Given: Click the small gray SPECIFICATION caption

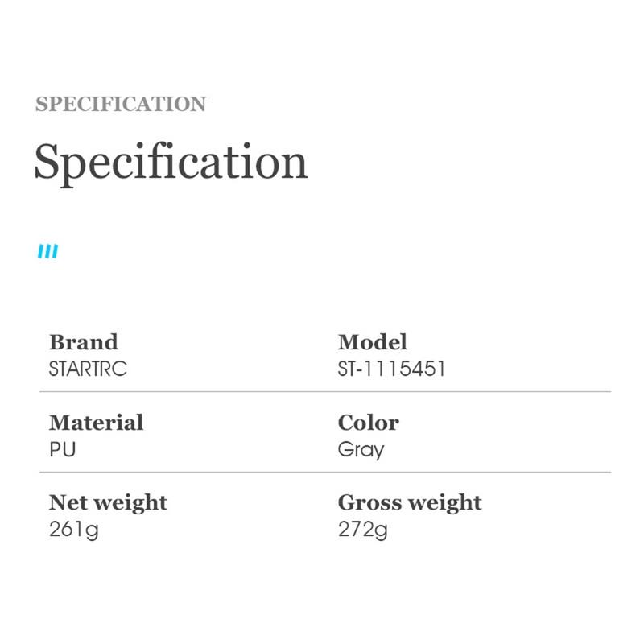Looking at the screenshot, I should [121, 104].
